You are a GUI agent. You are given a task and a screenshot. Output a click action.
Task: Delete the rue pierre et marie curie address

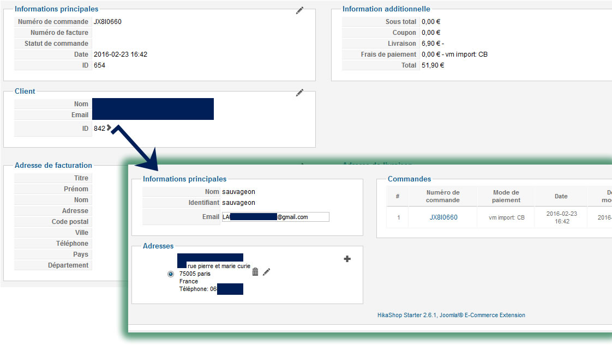pyautogui.click(x=255, y=271)
